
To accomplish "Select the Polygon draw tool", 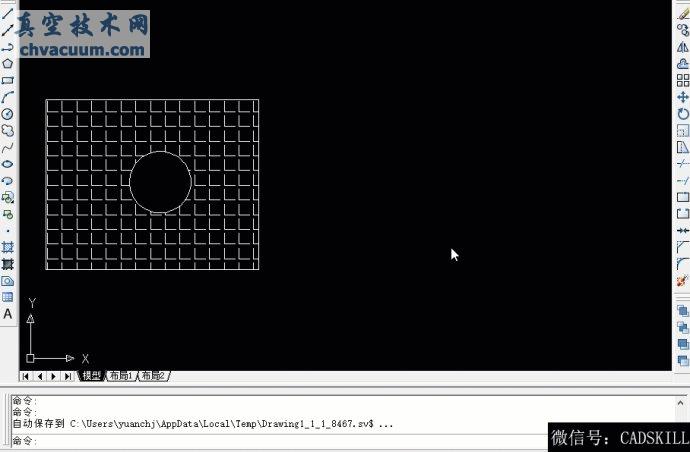I will click(8, 63).
